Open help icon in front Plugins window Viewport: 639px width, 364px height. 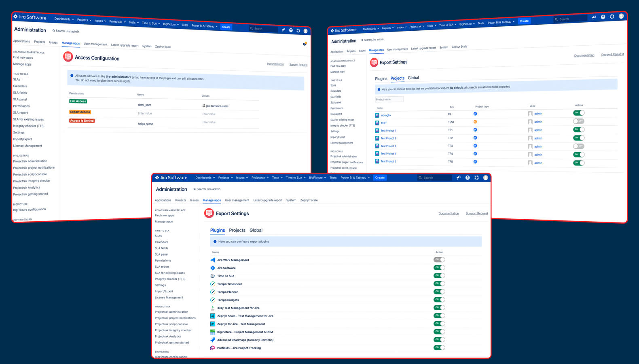tap(468, 178)
